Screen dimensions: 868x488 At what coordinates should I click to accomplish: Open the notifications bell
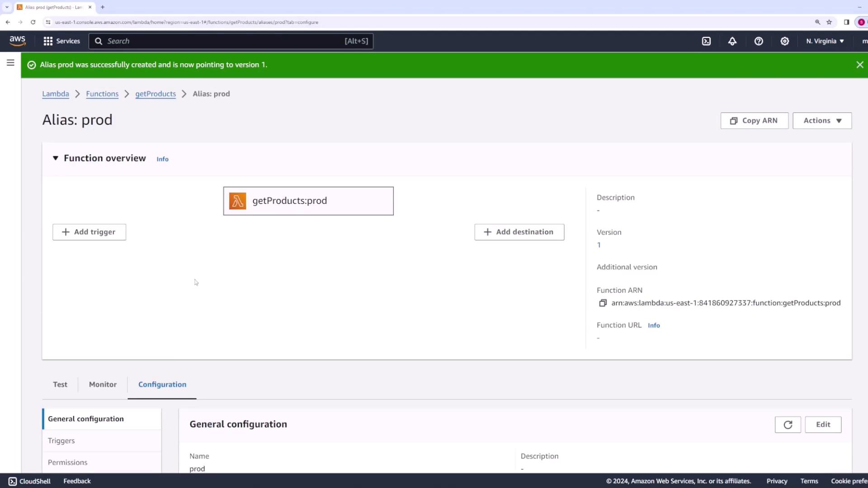pos(732,41)
